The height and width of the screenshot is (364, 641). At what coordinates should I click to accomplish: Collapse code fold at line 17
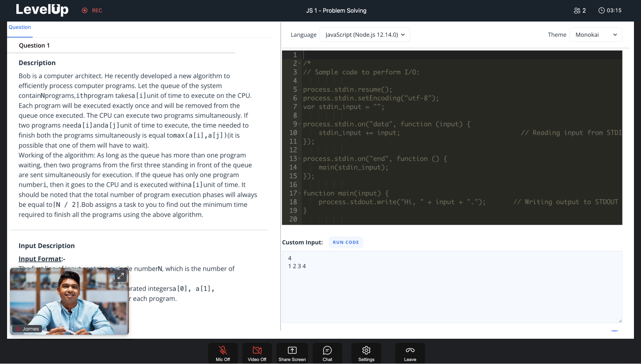pos(300,193)
